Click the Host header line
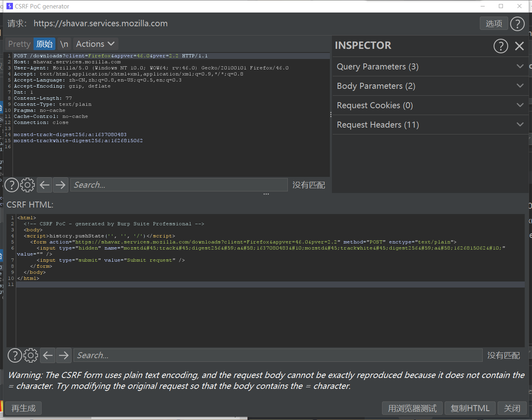 [67, 62]
